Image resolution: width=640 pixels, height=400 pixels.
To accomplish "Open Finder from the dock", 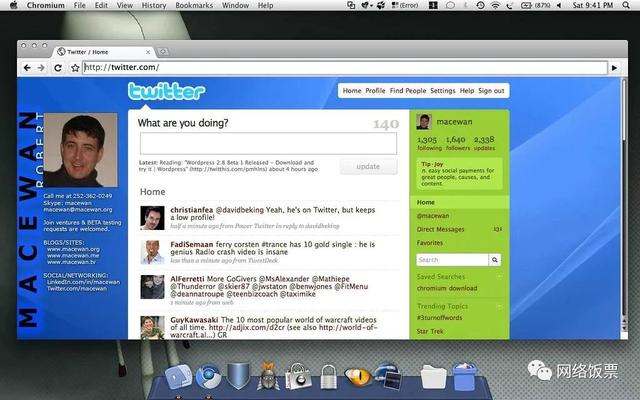I will [178, 376].
